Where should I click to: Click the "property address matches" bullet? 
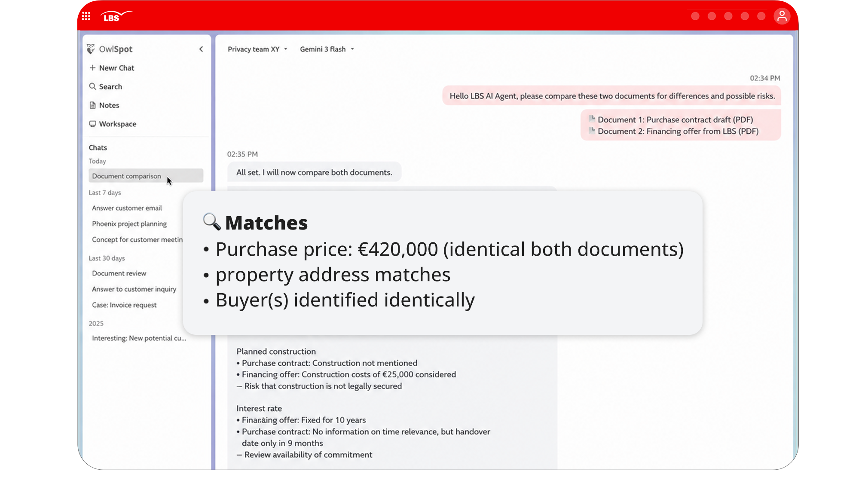pyautogui.click(x=333, y=275)
